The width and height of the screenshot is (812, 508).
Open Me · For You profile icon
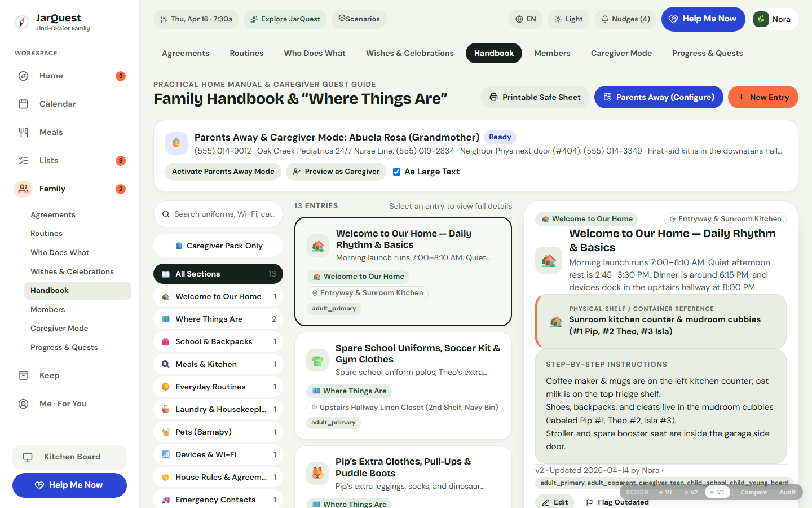[x=23, y=404]
